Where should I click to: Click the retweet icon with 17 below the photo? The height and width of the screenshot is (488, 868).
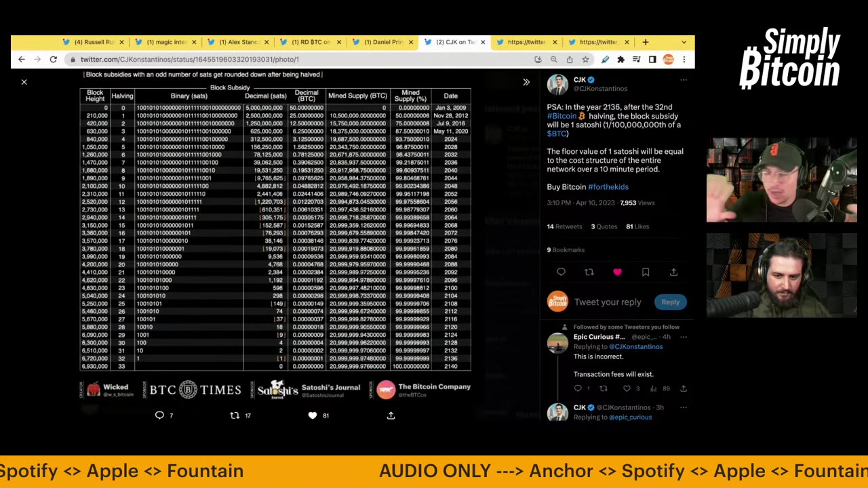coord(235,415)
